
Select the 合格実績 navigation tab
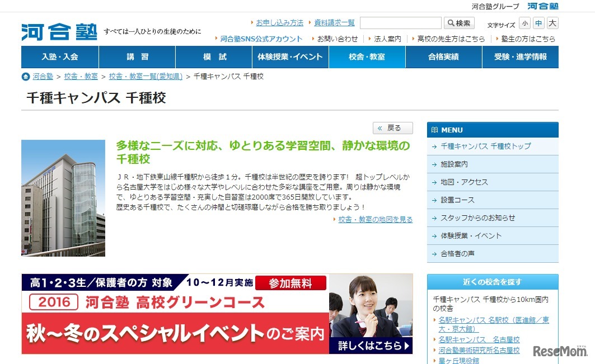pyautogui.click(x=444, y=57)
